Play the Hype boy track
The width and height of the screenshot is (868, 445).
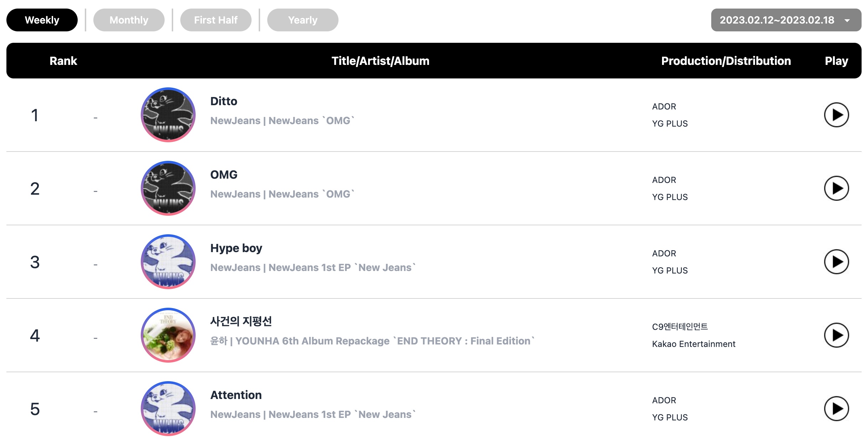(x=836, y=262)
